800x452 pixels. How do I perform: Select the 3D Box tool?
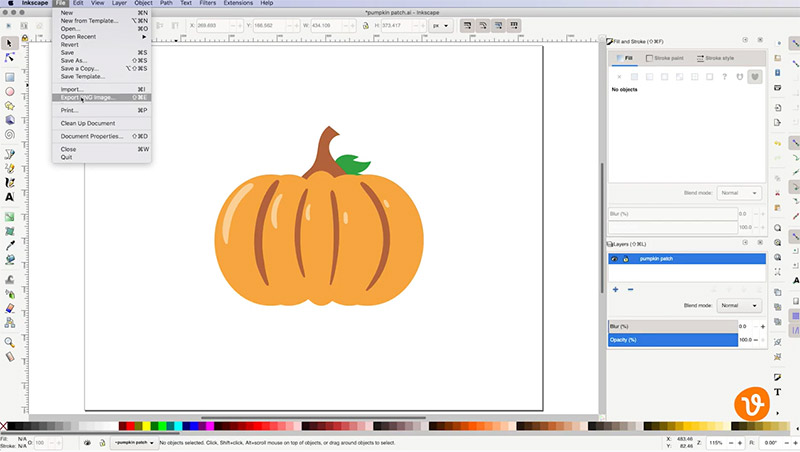click(x=9, y=120)
